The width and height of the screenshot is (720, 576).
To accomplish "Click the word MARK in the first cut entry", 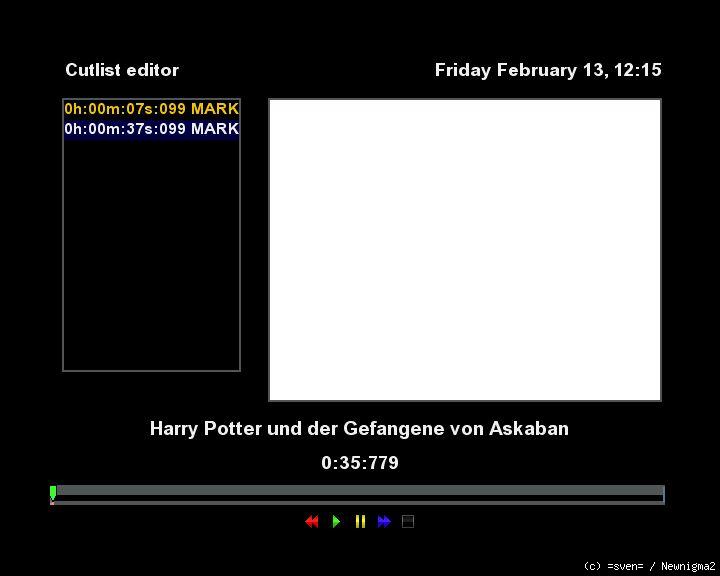I will [215, 108].
